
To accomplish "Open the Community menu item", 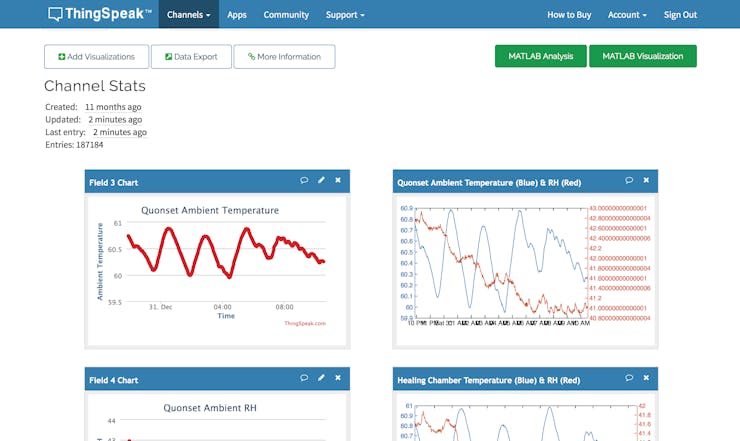I will point(286,15).
